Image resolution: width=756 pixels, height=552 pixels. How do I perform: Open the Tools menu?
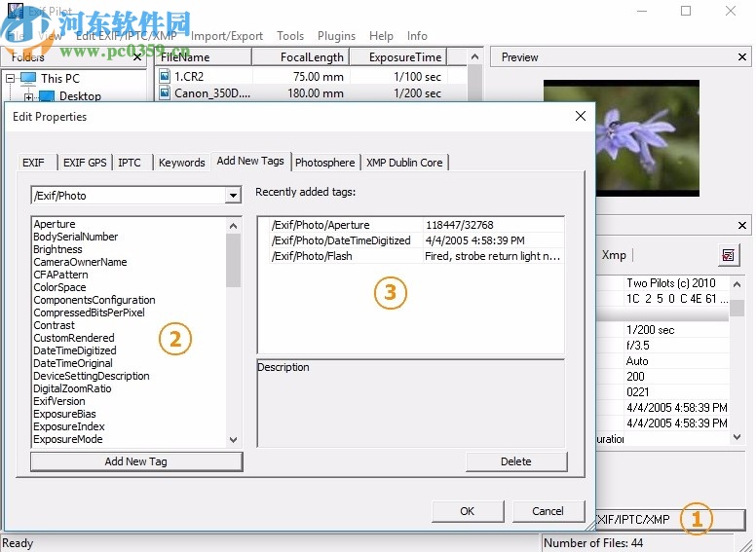click(x=290, y=36)
